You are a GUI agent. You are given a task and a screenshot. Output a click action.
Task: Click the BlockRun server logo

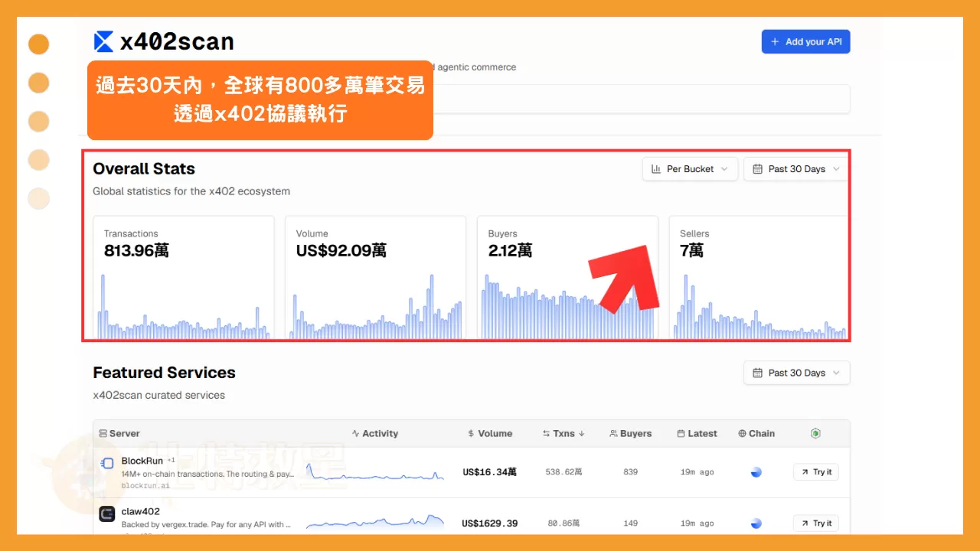tap(107, 463)
